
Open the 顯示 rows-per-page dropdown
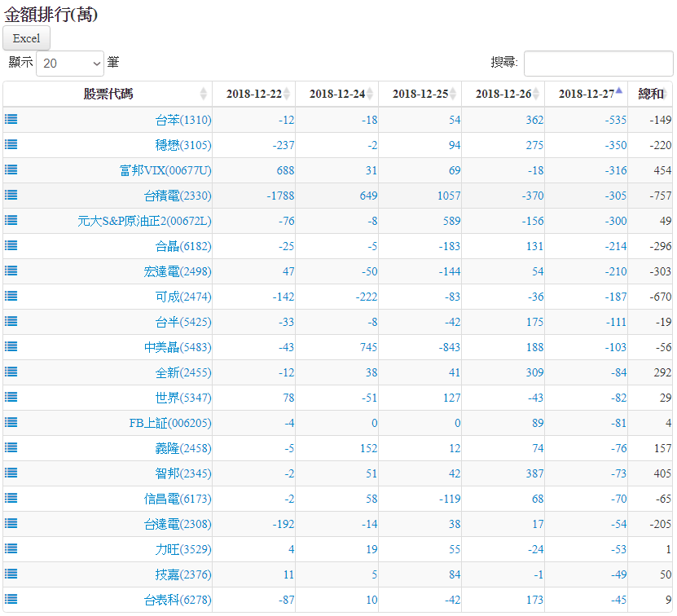pos(70,63)
